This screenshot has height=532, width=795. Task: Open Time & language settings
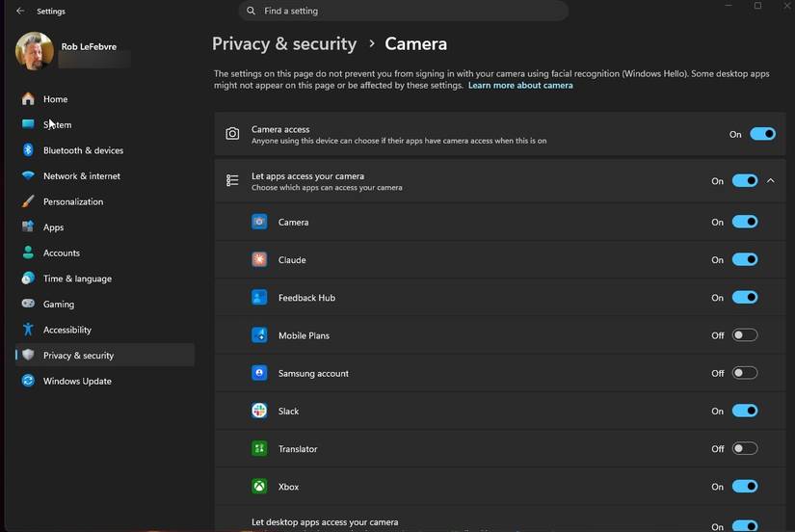(105, 278)
